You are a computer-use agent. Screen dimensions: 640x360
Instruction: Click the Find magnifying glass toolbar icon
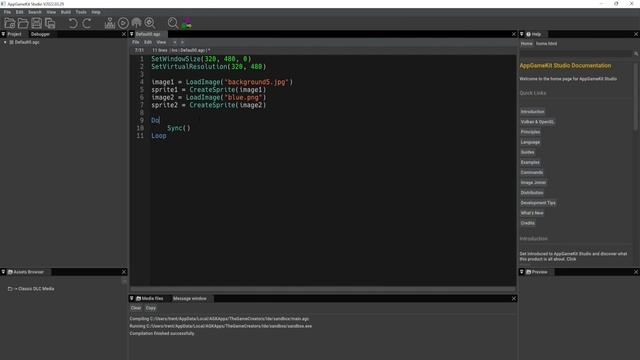point(173,23)
